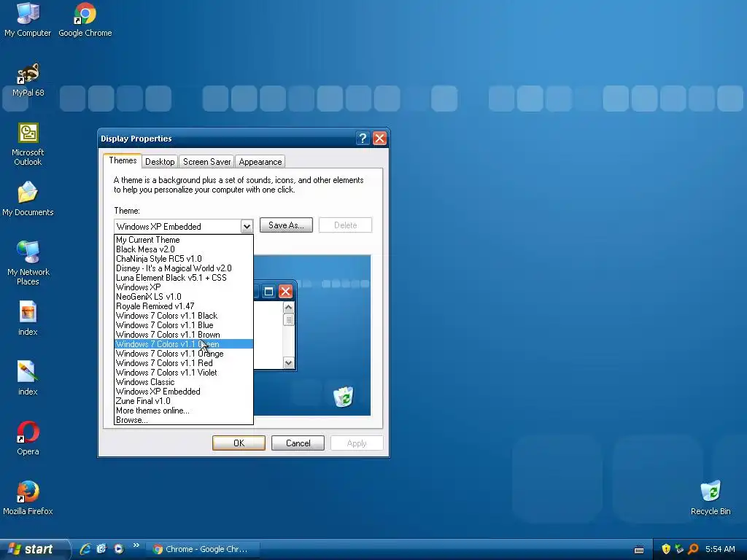Close the Display Properties dialog
Viewport: 747px width, 560px height.
pyautogui.click(x=379, y=138)
